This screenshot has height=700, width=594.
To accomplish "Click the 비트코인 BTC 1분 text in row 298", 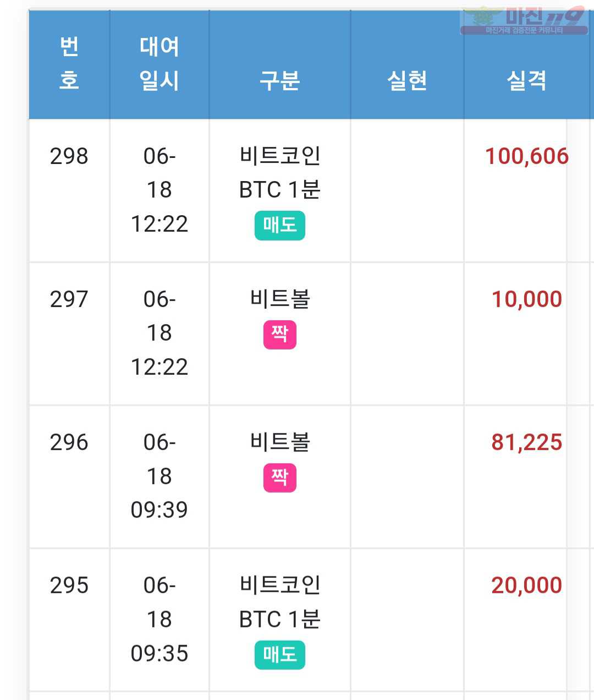I will (x=279, y=173).
